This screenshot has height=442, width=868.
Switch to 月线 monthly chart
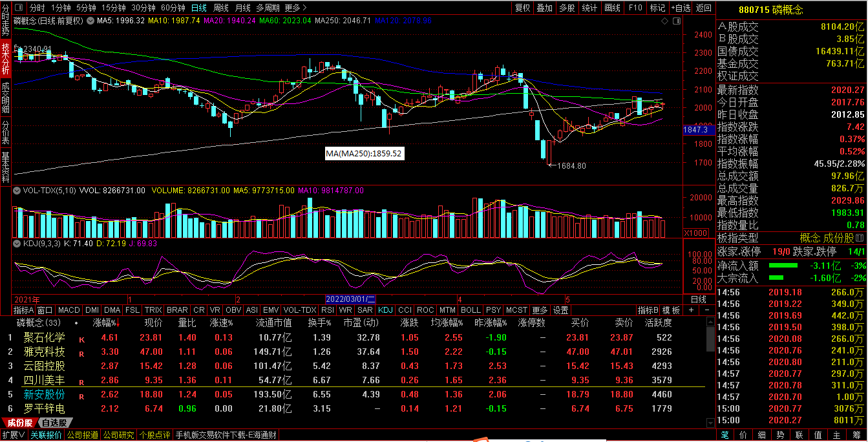pos(243,8)
